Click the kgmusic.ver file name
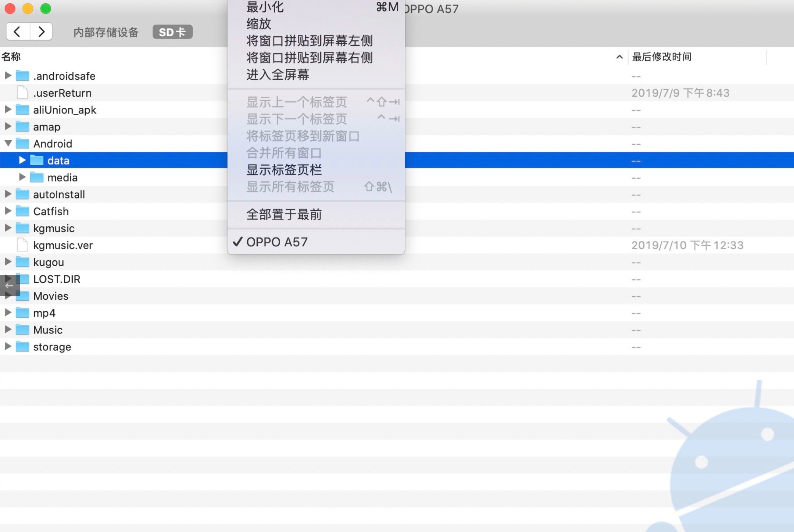Screen dimensions: 794x532 pos(63,245)
